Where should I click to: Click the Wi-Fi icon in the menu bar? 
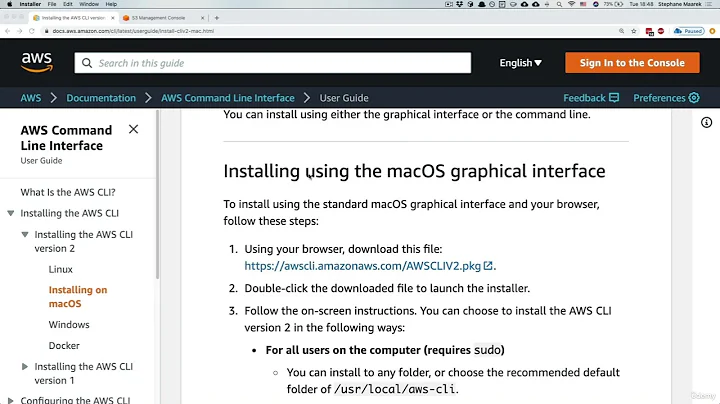click(572, 4)
